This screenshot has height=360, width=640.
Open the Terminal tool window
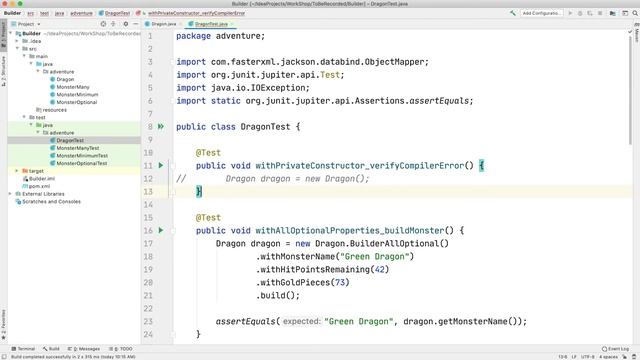(x=23, y=349)
